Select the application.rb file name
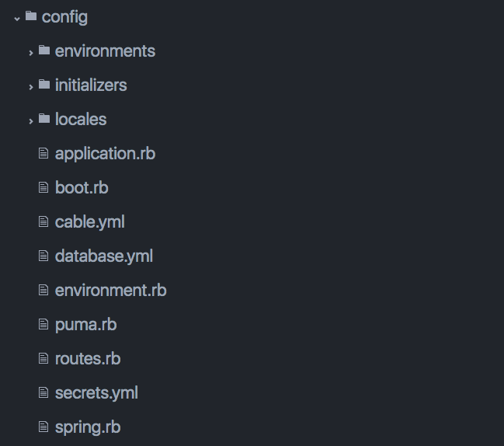Screen dimensions: 504x446 [105, 154]
